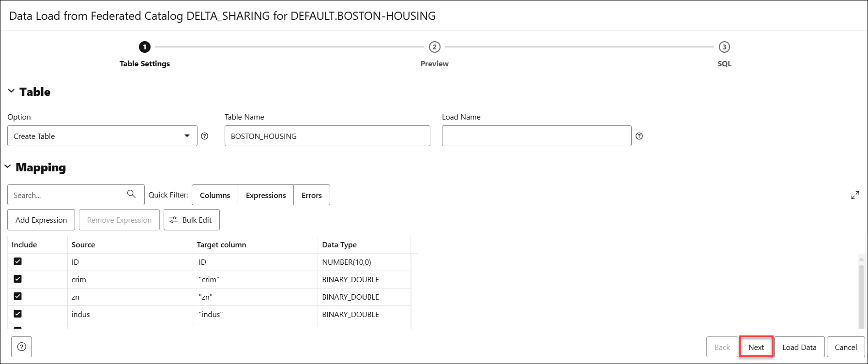
Task: Collapse the Mapping section
Action: 8,167
